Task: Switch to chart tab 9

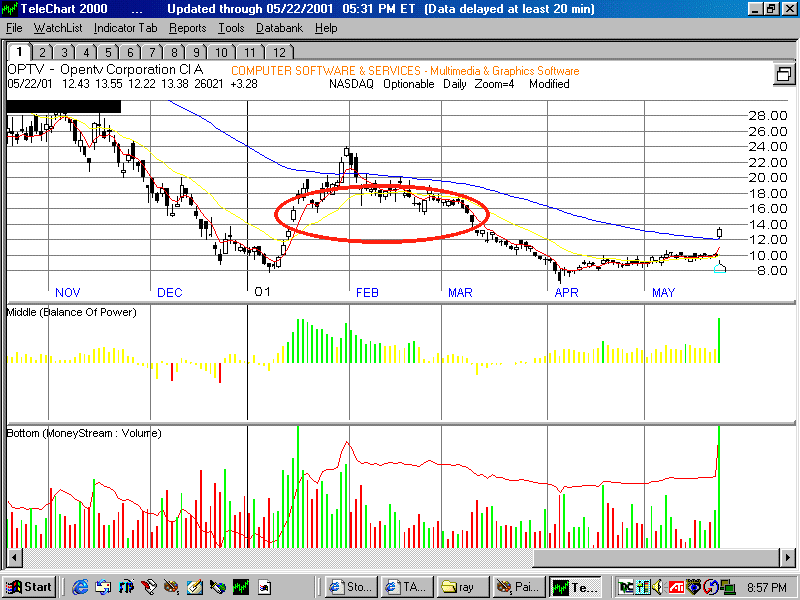Action: click(196, 52)
